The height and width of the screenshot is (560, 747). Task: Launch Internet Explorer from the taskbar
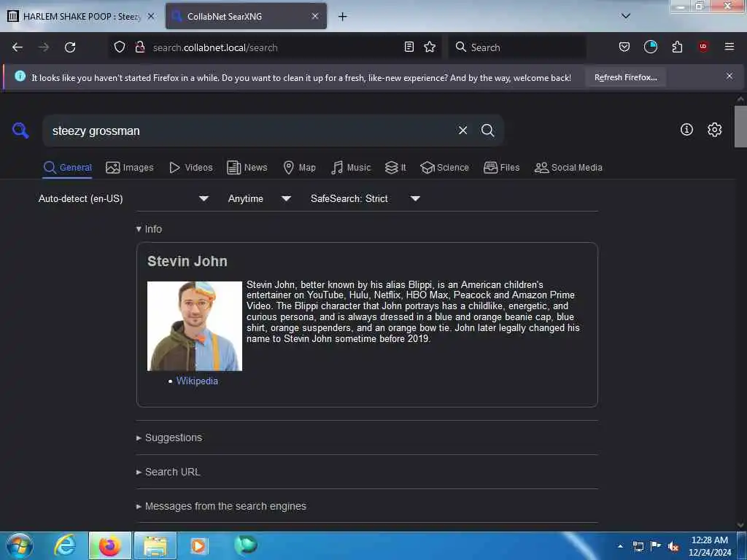pos(65,545)
